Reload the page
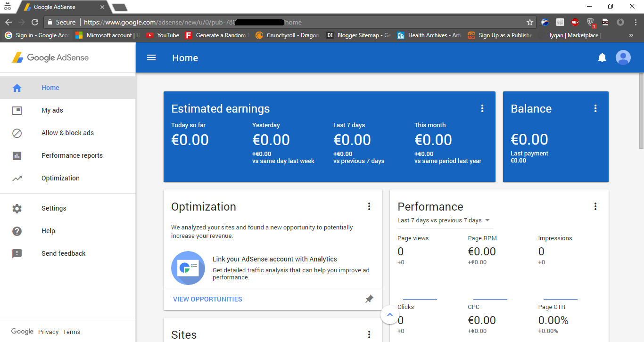Viewport: 644px width, 342px height. (x=35, y=22)
